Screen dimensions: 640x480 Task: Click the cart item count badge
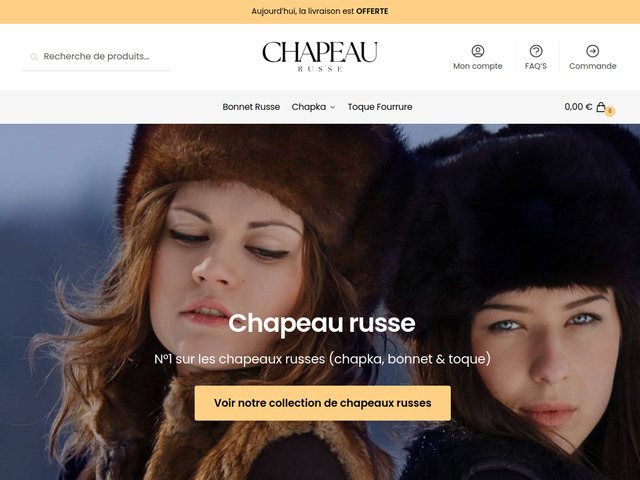tap(610, 111)
